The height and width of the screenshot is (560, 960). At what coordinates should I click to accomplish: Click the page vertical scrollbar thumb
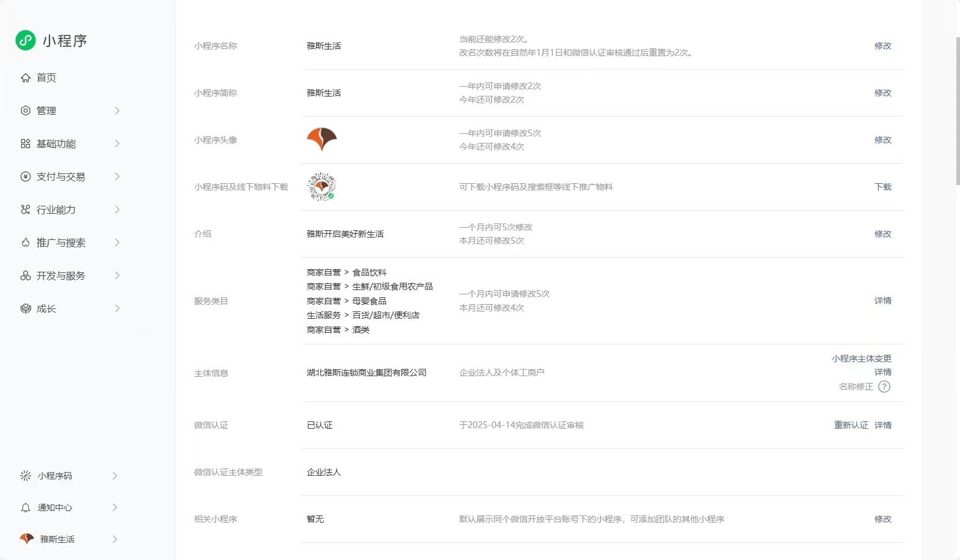click(x=958, y=110)
